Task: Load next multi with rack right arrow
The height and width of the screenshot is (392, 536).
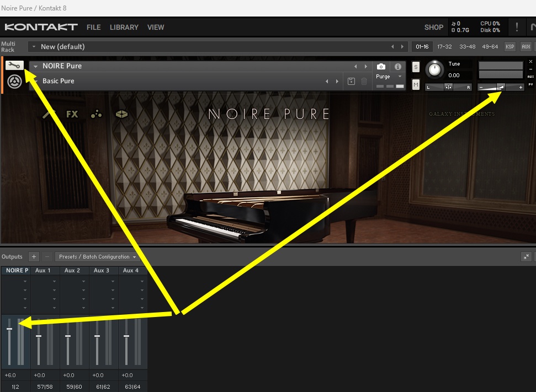Action: [402, 46]
